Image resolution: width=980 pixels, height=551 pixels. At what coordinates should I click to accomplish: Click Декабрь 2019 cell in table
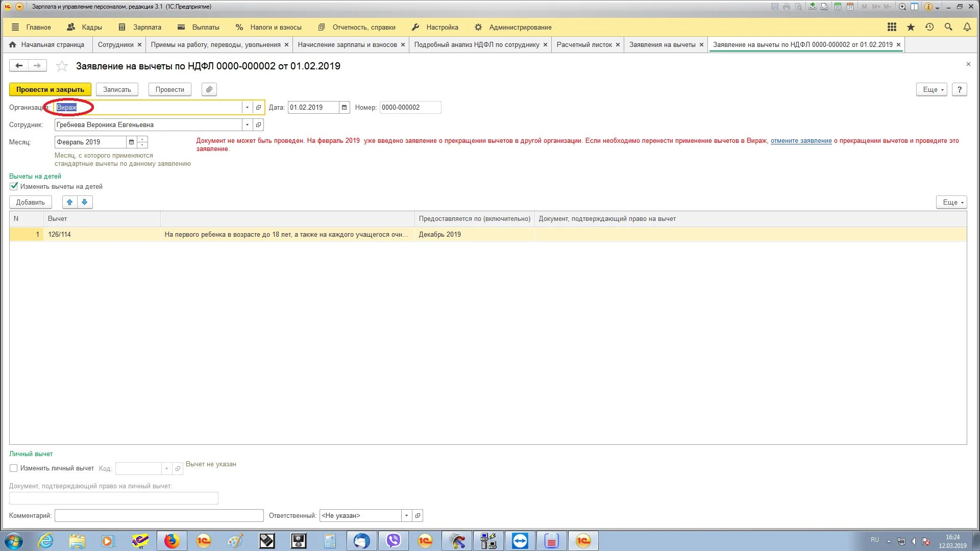tap(474, 234)
